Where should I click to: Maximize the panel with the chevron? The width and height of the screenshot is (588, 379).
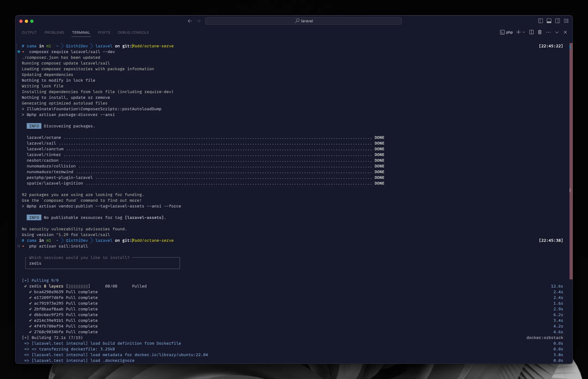tap(557, 32)
